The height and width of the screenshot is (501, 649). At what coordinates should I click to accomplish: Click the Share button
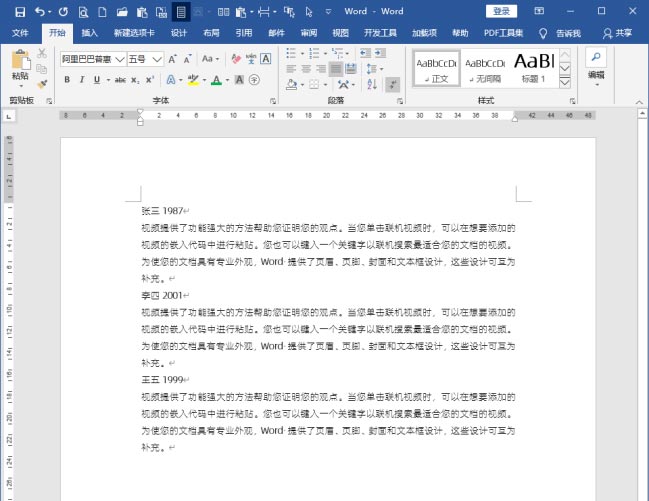point(618,33)
